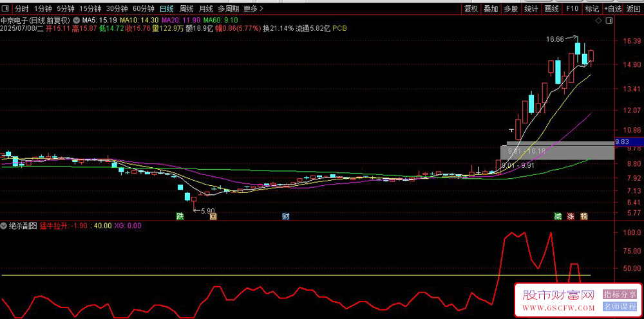The image size is (644, 319).
Task: Click the 9.01 - 9.91 gap zone label
Action: coord(519,165)
